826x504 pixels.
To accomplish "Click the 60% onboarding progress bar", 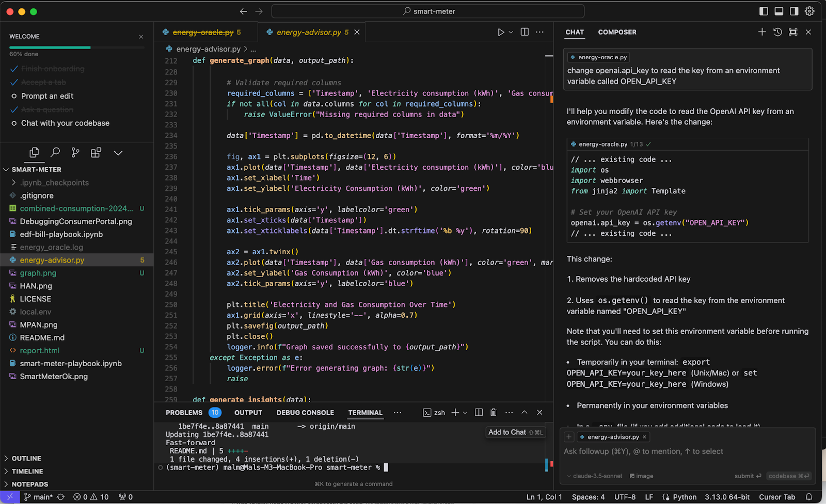I will pos(77,47).
